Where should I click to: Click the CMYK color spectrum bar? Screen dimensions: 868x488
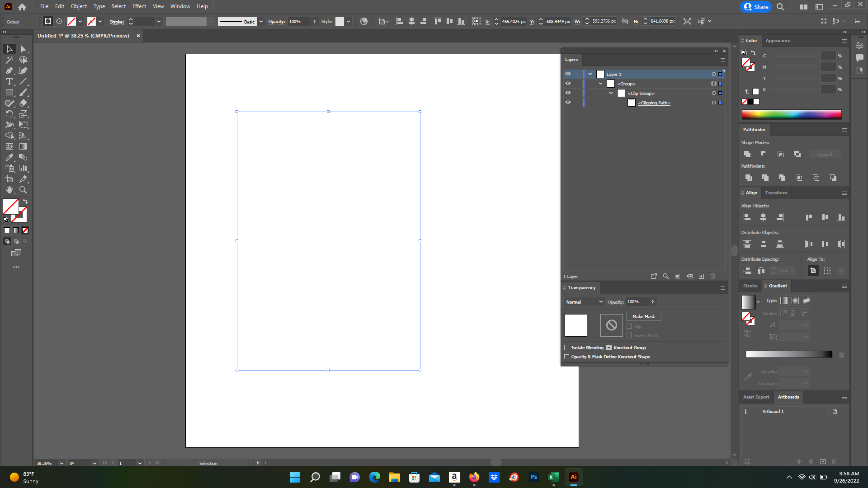click(791, 115)
